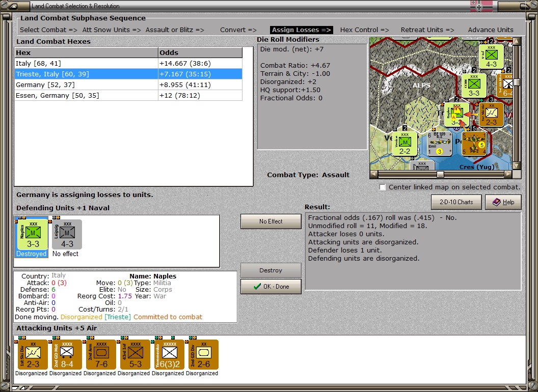
Task: Click the [Trieste] location status text
Action: point(118,317)
